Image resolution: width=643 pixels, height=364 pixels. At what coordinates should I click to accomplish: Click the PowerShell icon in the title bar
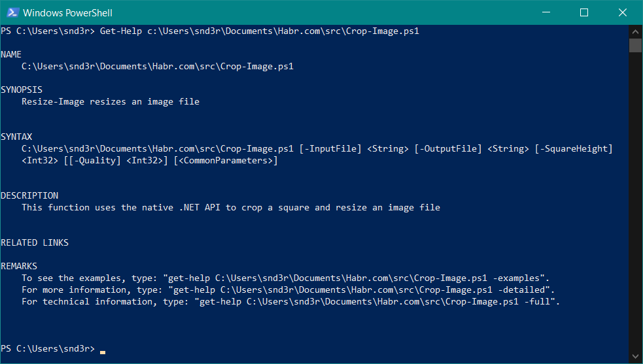coord(12,12)
